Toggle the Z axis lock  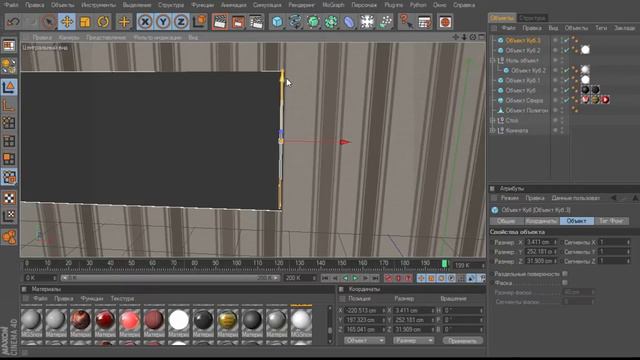coord(181,22)
